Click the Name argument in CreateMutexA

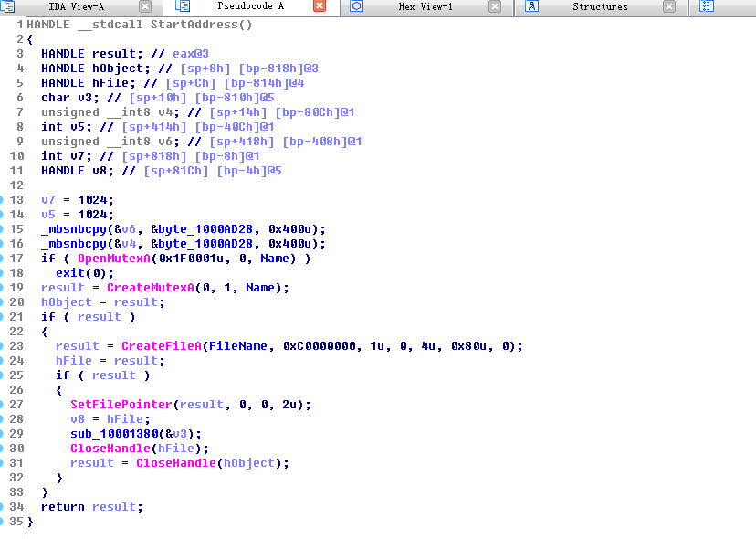click(x=260, y=288)
